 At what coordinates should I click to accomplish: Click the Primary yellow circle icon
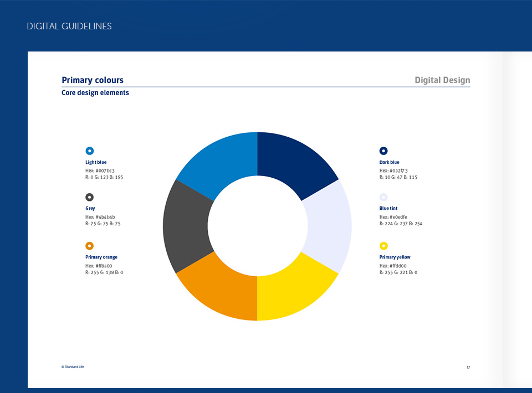click(x=383, y=246)
